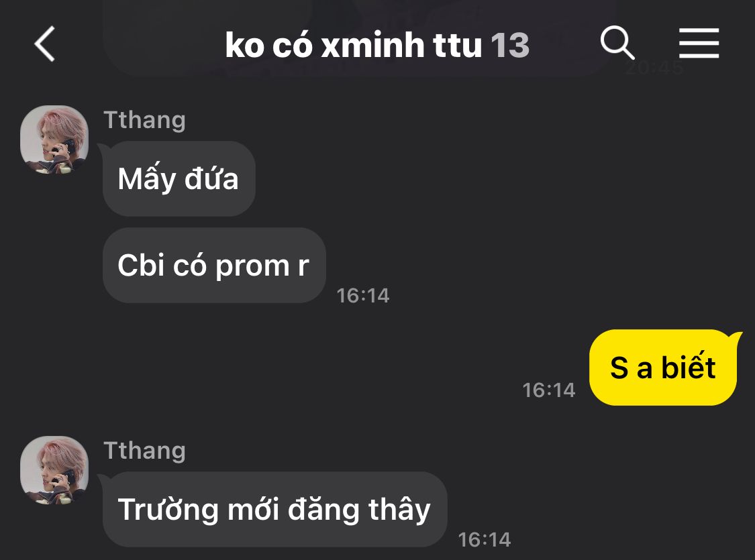Tap the 16:14 timestamp beside 'S a biết'

(549, 390)
